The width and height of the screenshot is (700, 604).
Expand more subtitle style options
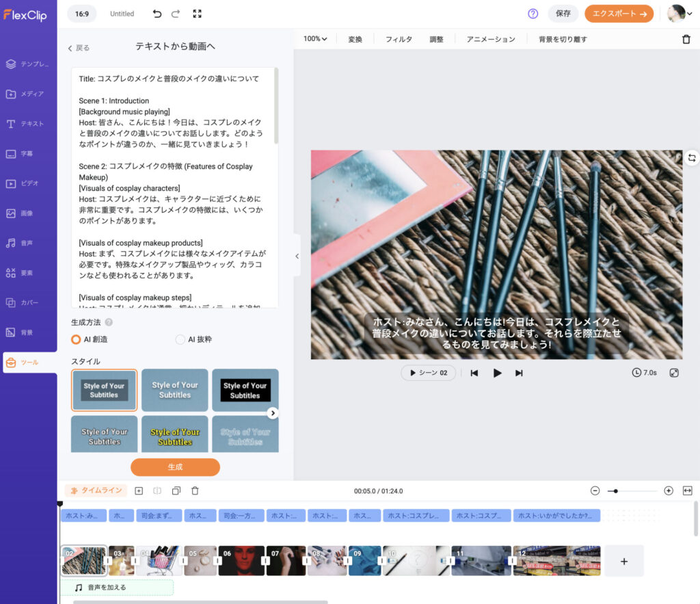tap(273, 412)
